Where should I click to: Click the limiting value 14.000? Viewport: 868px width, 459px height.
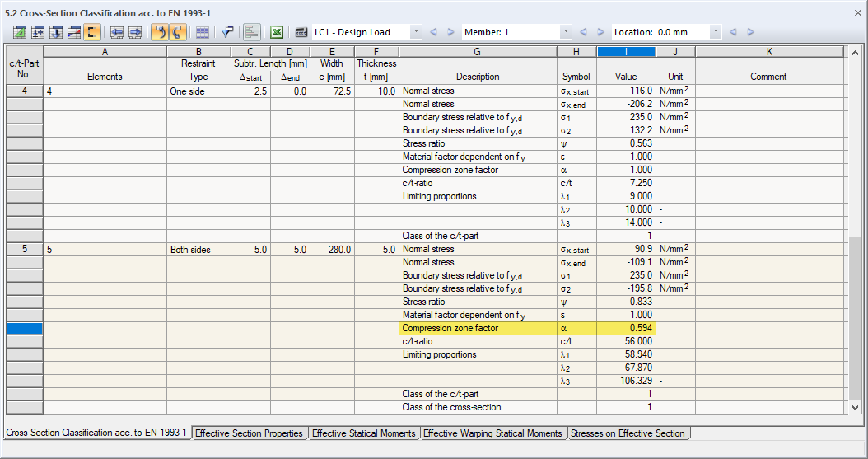pos(626,222)
